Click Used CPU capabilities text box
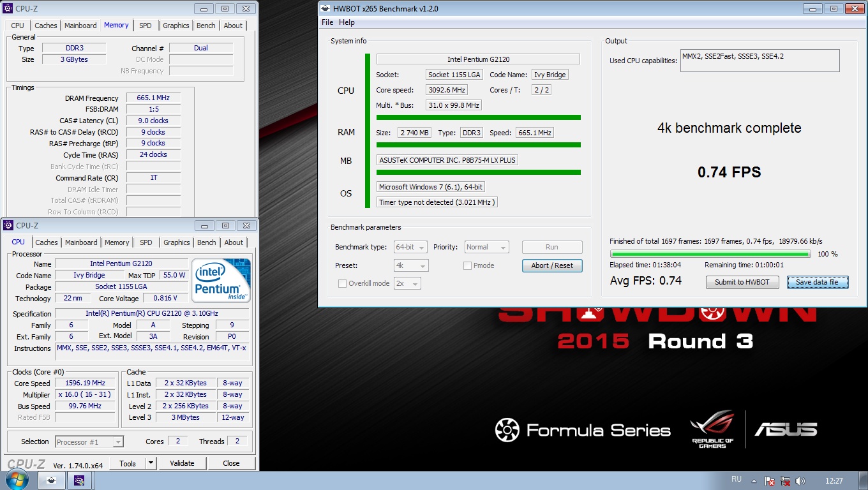The height and width of the screenshot is (490, 868). [759, 61]
